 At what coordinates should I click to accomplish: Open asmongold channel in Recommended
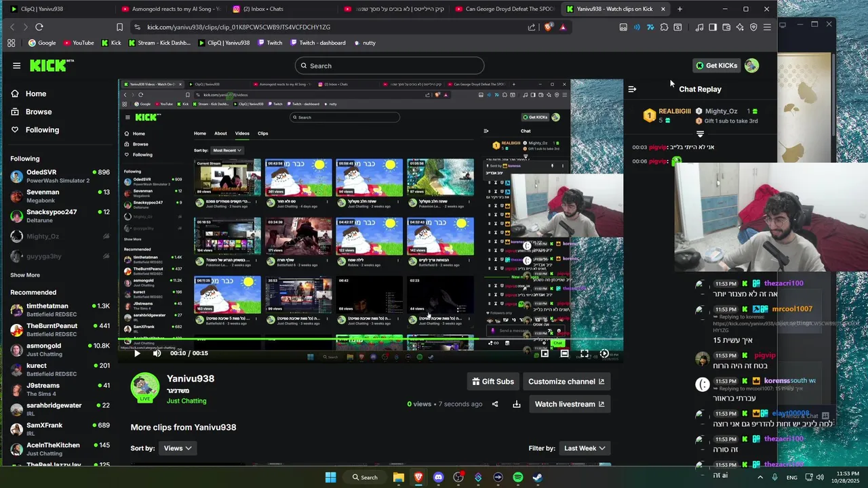coord(60,350)
